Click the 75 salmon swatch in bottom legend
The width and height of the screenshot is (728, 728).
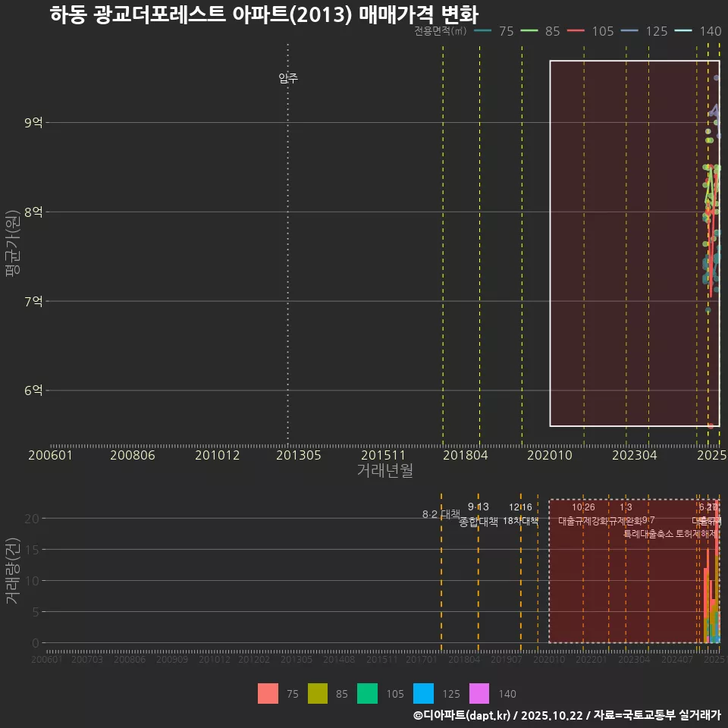click(x=268, y=693)
